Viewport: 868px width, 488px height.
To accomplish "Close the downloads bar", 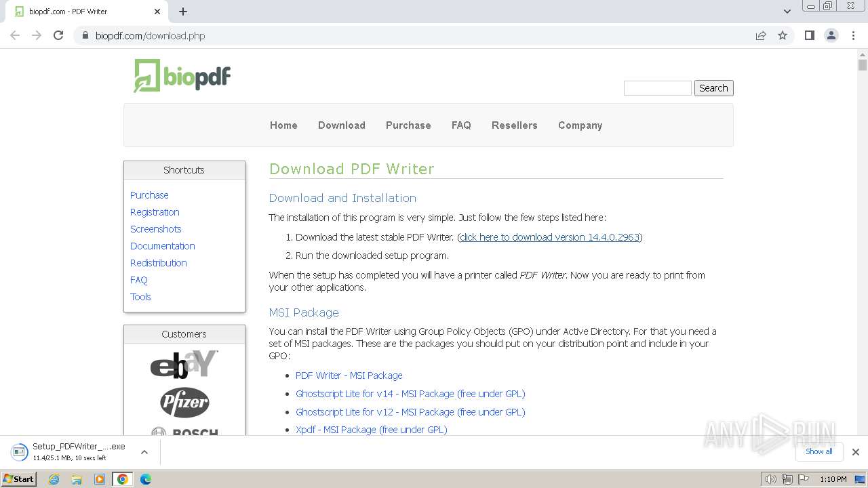I will pyautogui.click(x=856, y=452).
